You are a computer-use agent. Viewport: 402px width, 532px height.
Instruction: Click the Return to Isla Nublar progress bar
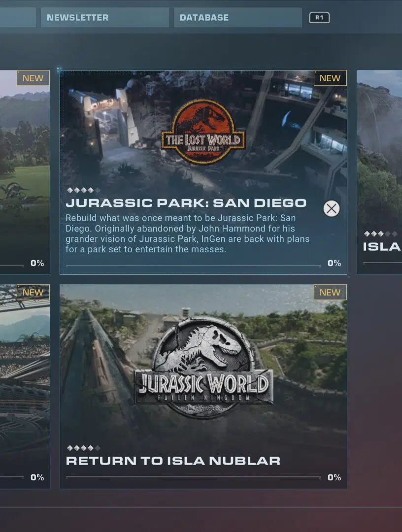(x=194, y=477)
